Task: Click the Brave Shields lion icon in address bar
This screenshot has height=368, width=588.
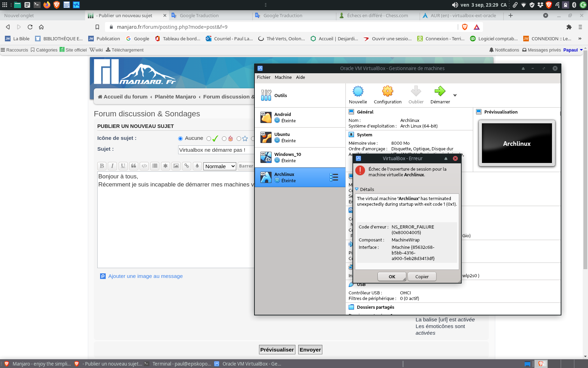Action: [465, 27]
